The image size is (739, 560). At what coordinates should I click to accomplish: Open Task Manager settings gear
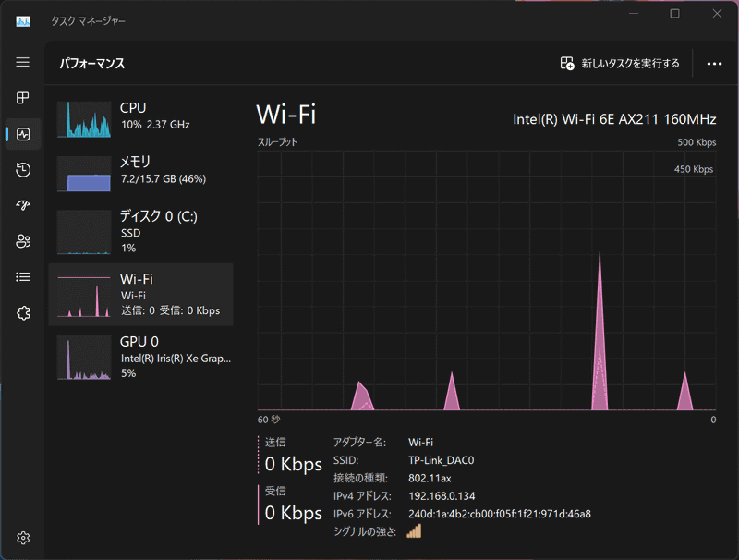[x=23, y=538]
